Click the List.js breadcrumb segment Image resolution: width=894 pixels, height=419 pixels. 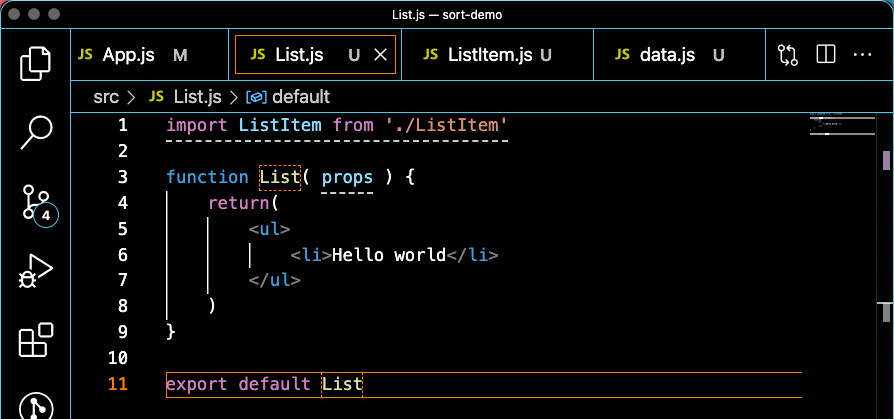(x=197, y=97)
